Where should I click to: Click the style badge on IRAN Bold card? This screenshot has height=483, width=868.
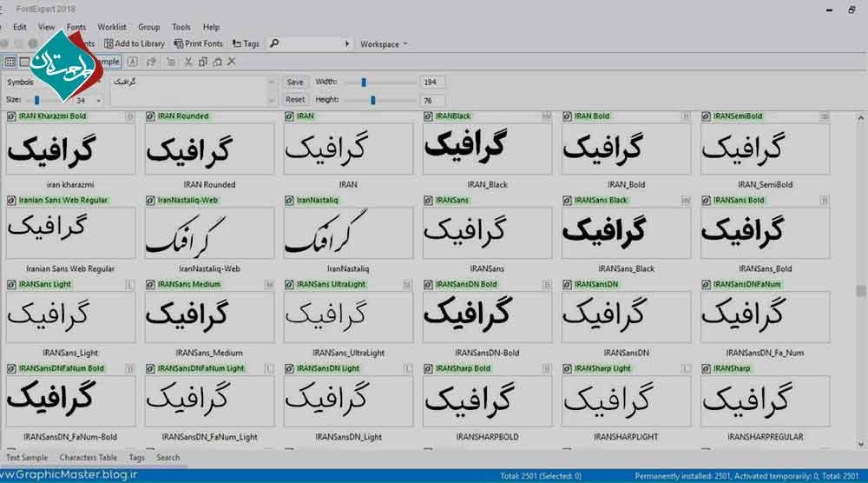pos(686,116)
